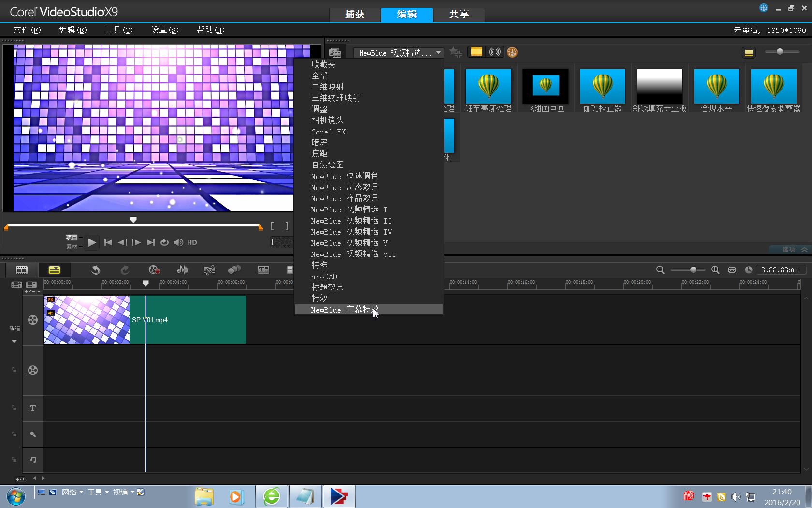Click preview volume speaker icon
This screenshot has width=812, height=508.
pos(178,242)
